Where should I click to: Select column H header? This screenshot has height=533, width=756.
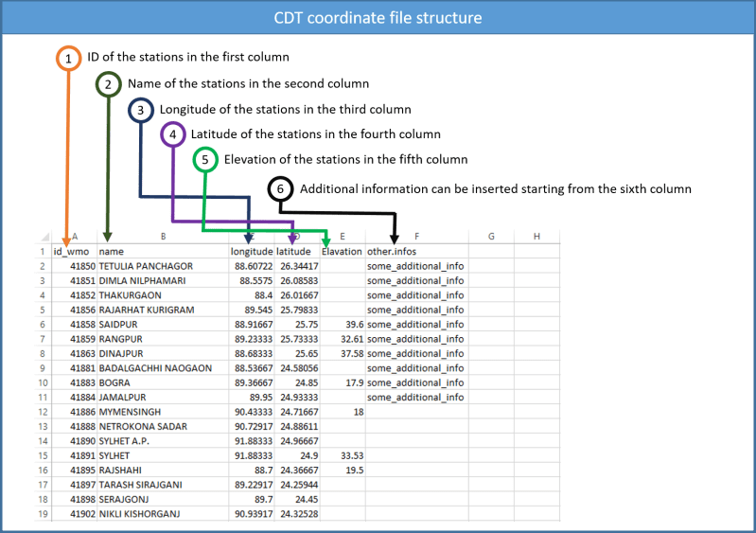(536, 237)
